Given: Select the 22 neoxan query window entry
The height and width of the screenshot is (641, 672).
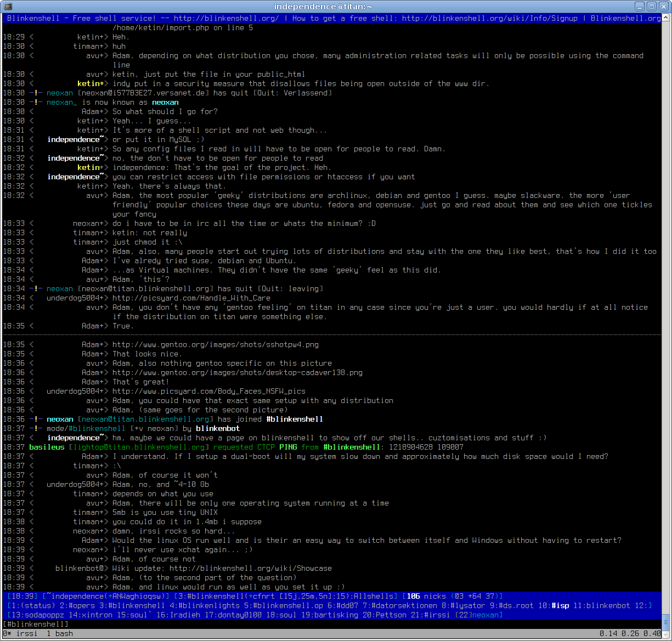Looking at the screenshot, I should tap(478, 615).
